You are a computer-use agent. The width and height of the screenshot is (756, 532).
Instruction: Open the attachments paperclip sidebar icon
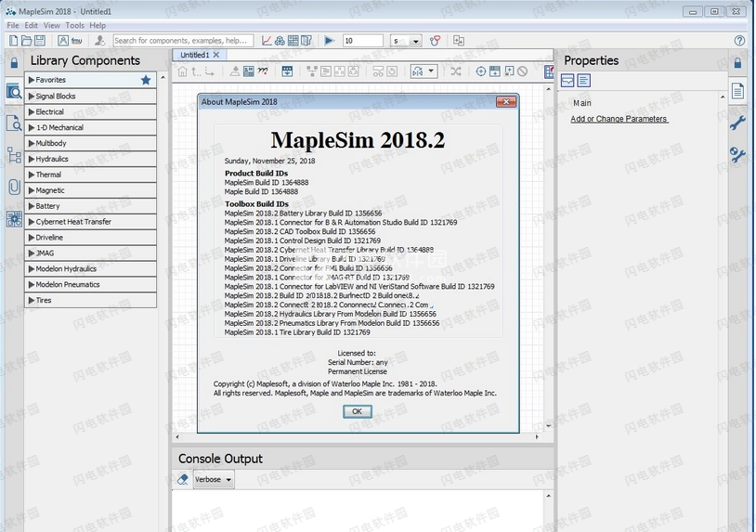tap(14, 187)
